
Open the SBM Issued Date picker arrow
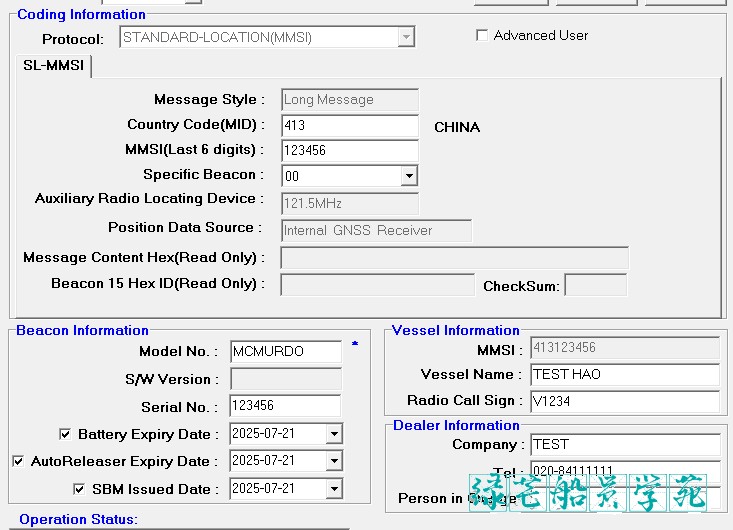tap(334, 489)
